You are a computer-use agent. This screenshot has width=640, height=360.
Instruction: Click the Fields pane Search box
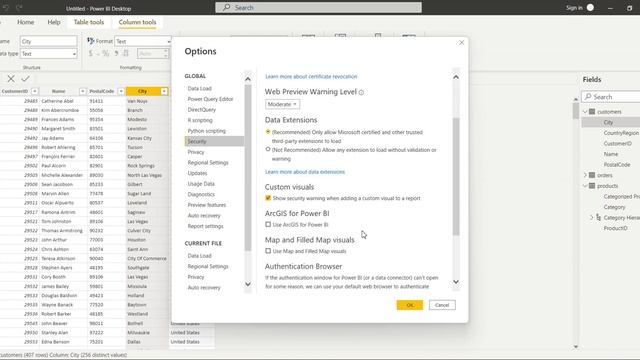coord(611,97)
